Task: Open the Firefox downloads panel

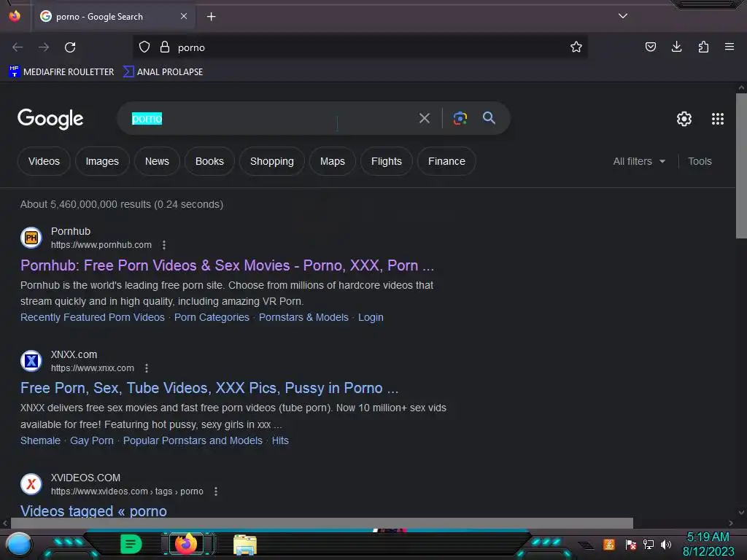Action: [x=676, y=47]
